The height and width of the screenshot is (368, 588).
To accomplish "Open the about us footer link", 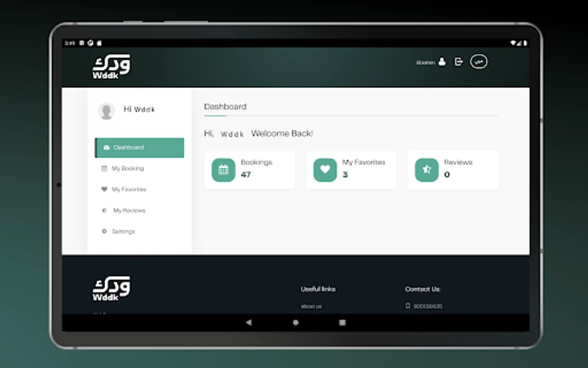I will coord(311,306).
